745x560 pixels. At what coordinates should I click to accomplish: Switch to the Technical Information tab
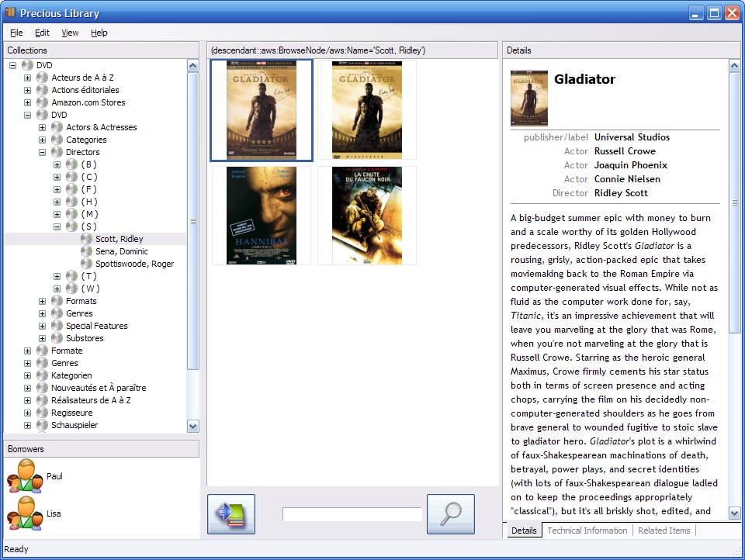(x=587, y=530)
